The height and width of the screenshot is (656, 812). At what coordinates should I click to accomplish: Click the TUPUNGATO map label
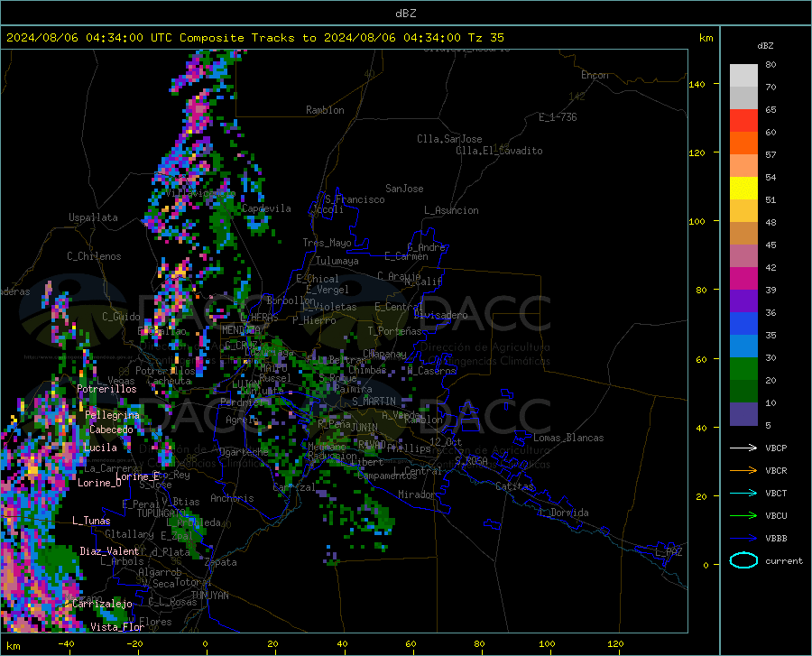click(x=161, y=513)
